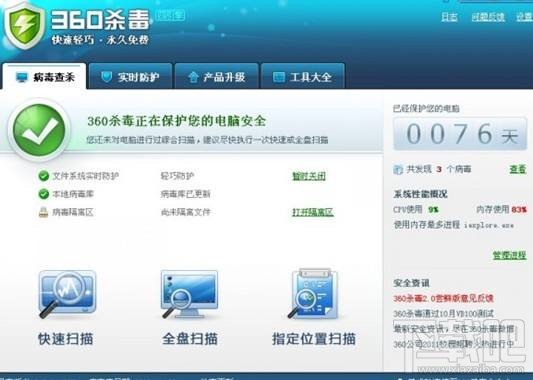The image size is (533, 380).
Task: Click the 已经保护您的电脑 label
Action: [426, 108]
